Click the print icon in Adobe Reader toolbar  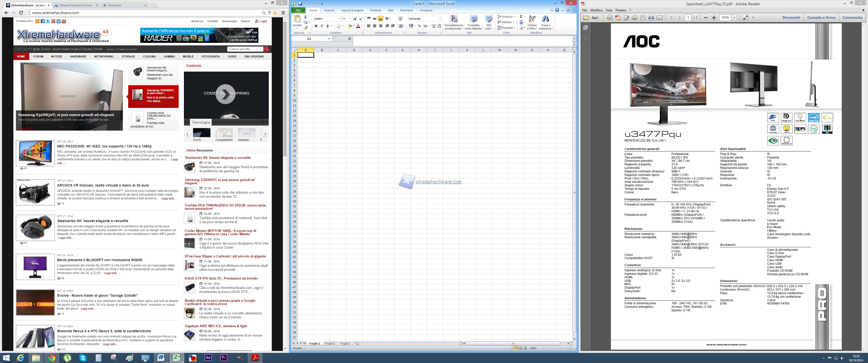(651, 18)
